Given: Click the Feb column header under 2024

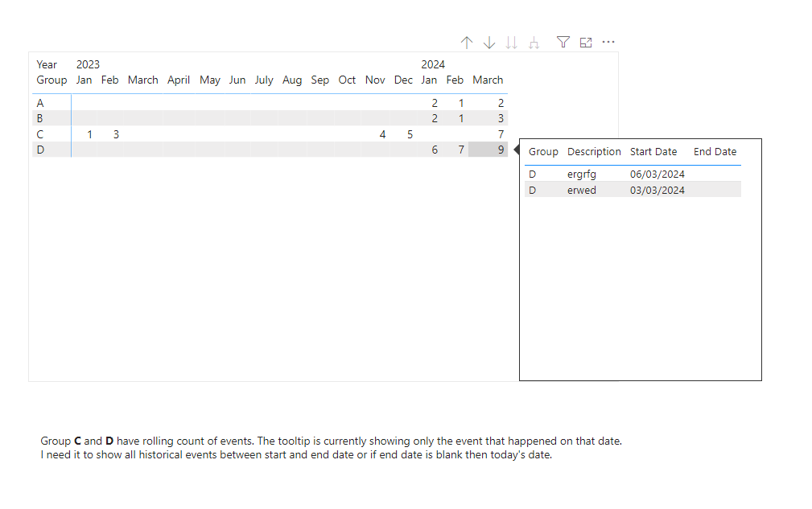Looking at the screenshot, I should coord(455,80).
